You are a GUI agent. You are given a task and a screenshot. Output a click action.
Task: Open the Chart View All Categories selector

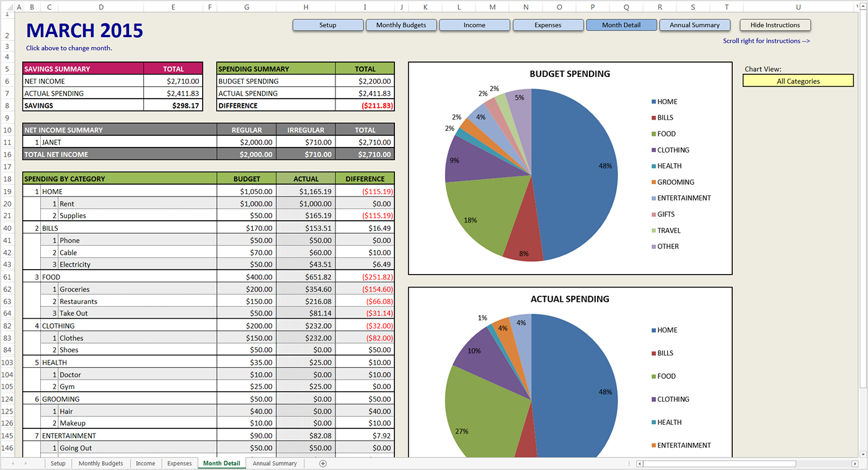(x=799, y=81)
